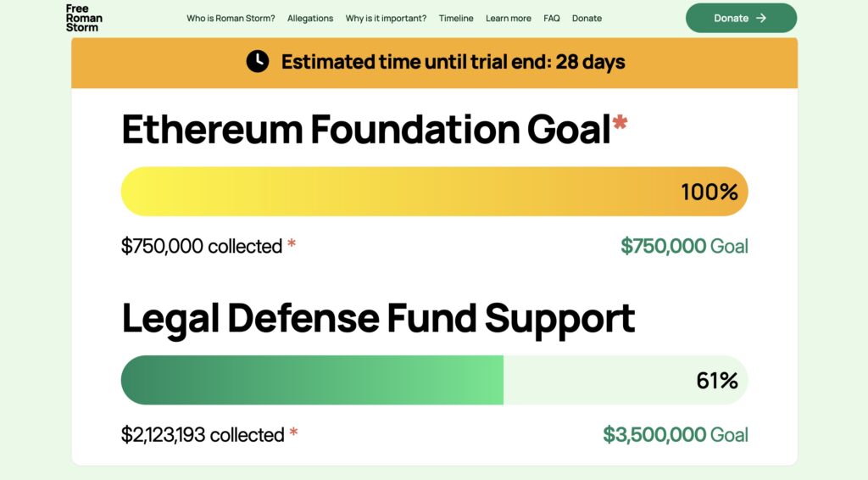Click the $750,000 Goal amount
Viewport: 868px width, 480px height.
(x=684, y=246)
